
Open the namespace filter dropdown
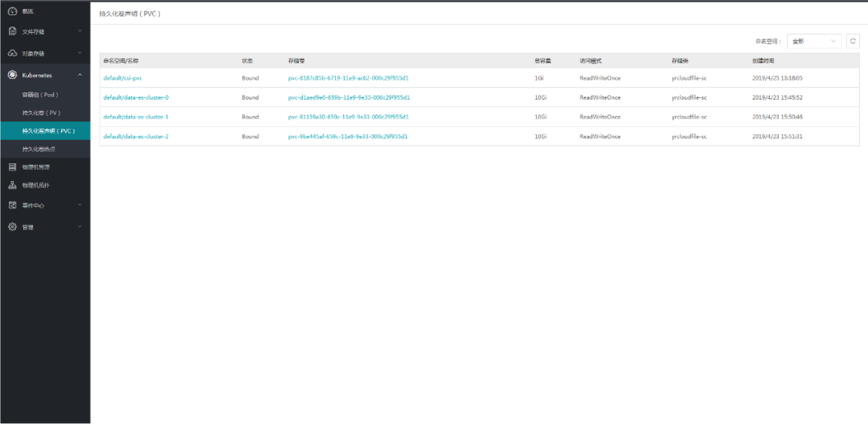pyautogui.click(x=814, y=41)
